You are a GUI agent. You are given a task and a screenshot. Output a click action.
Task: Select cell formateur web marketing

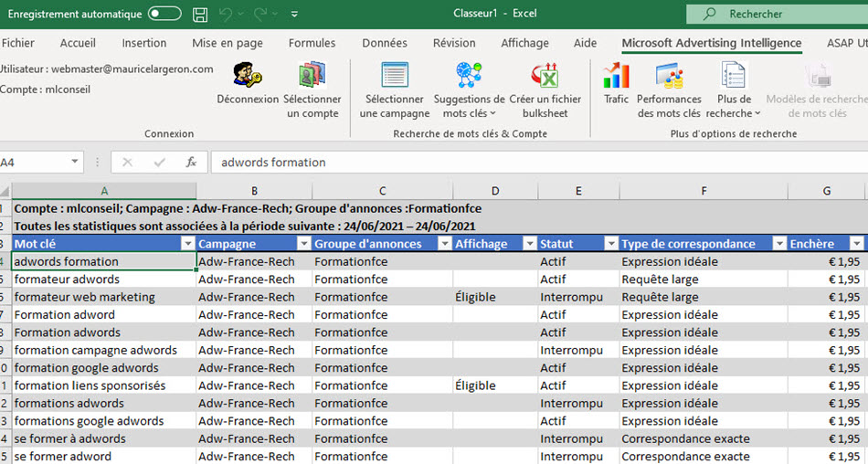(x=104, y=297)
